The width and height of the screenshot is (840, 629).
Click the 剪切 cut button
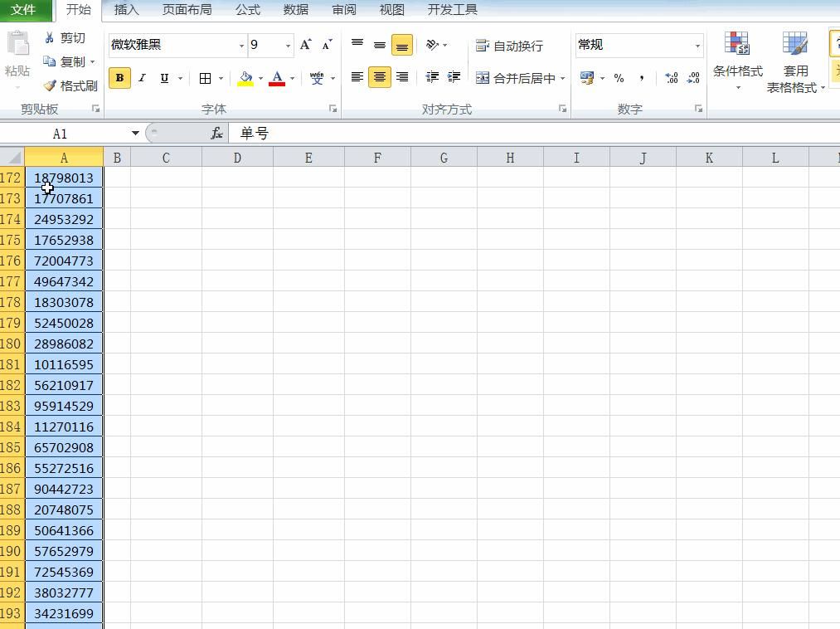tap(65, 37)
